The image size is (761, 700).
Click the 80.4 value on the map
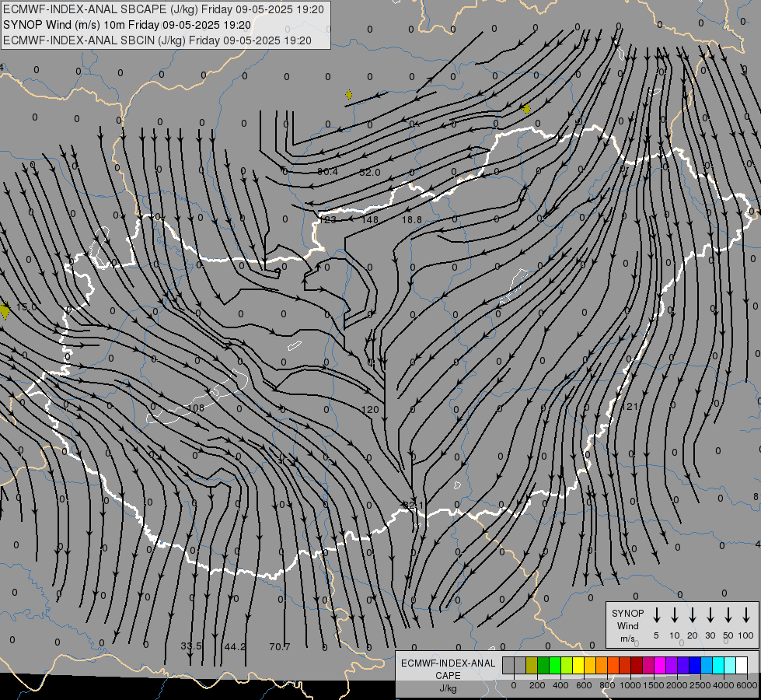(x=327, y=171)
